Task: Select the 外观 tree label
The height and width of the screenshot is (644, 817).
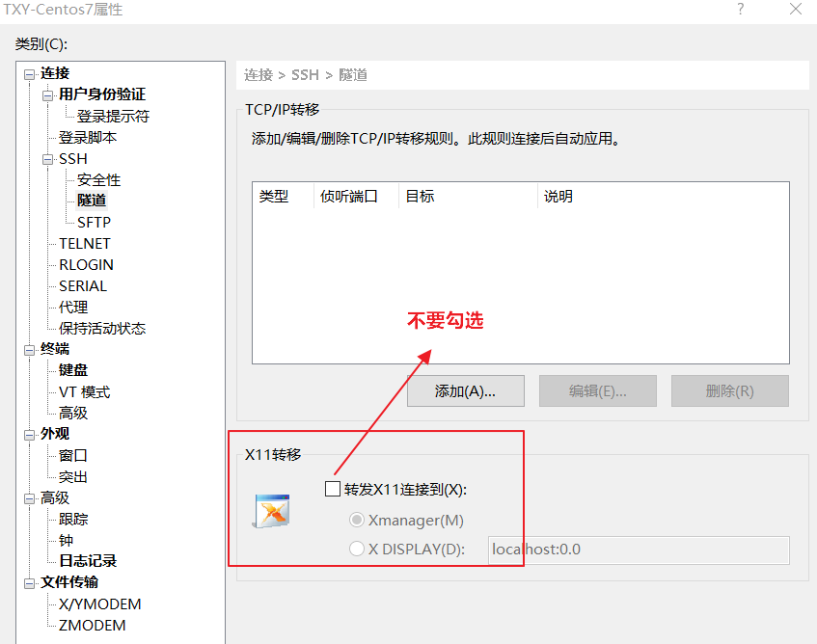Action: [x=55, y=434]
